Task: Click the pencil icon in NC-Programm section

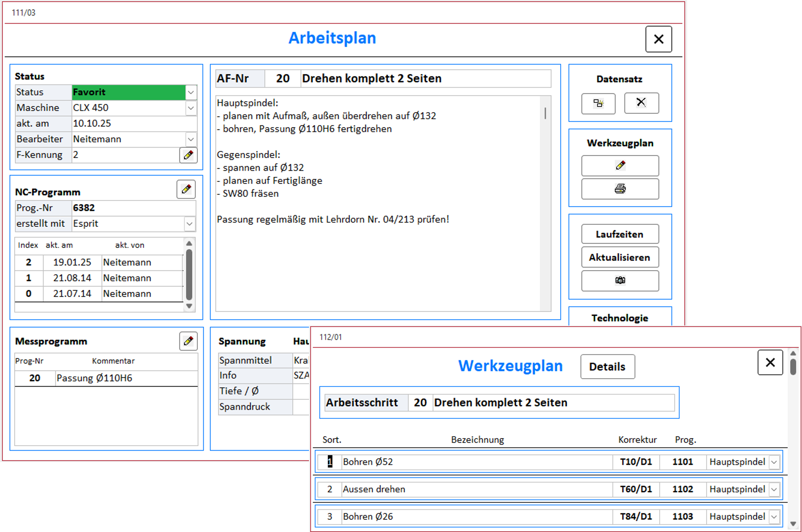Action: coord(186,189)
